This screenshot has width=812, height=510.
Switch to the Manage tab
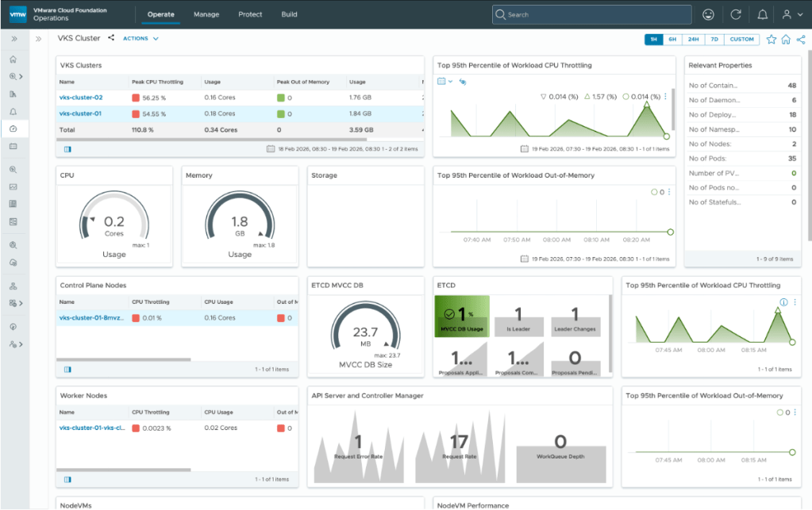click(x=206, y=14)
